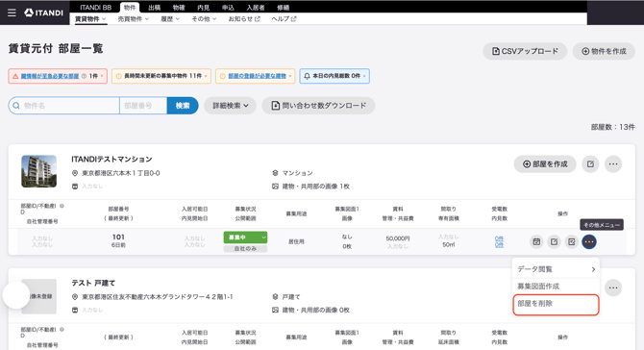
Task: Click info icon beside 部屋ID header in ITANDIテストマンション
Action: 62,206
